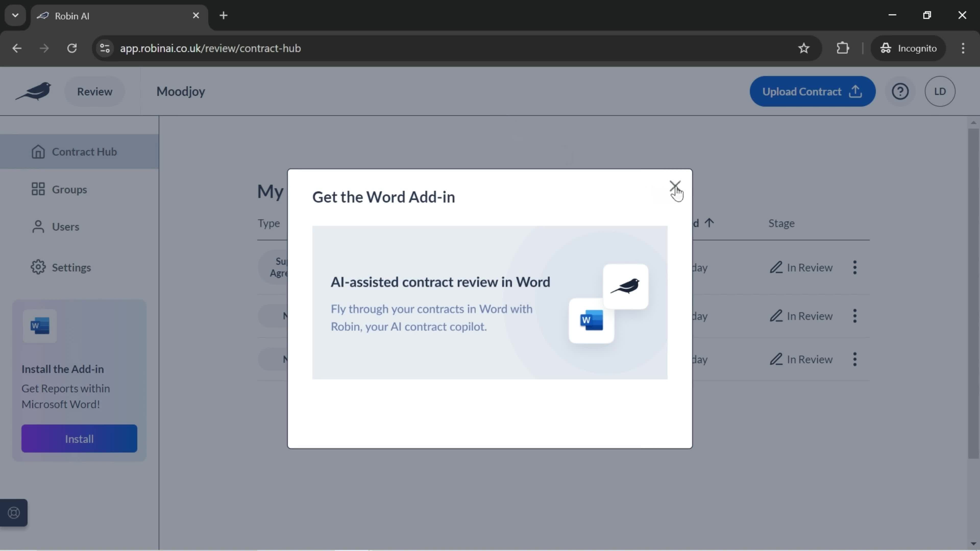Screen dimensions: 980x551
Task: Expand the first contract row options
Action: [x=854, y=267]
